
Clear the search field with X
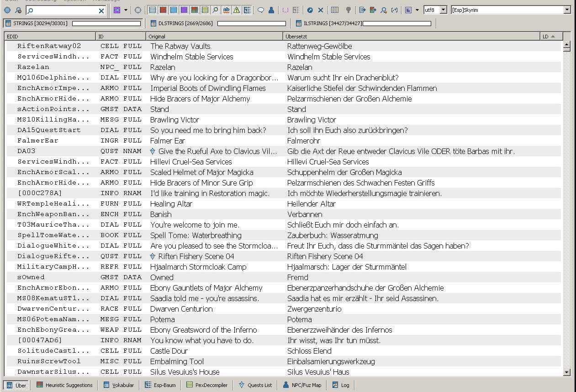[x=101, y=10]
